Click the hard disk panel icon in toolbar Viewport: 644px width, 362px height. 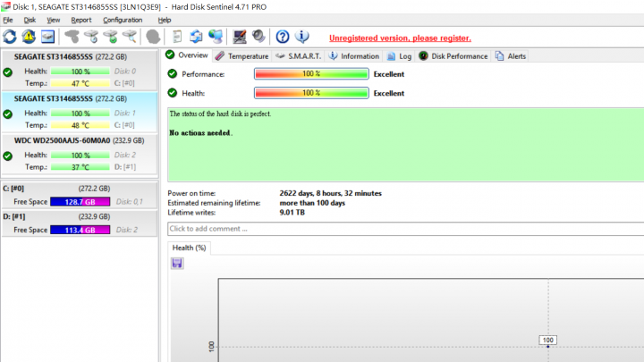pos(47,37)
